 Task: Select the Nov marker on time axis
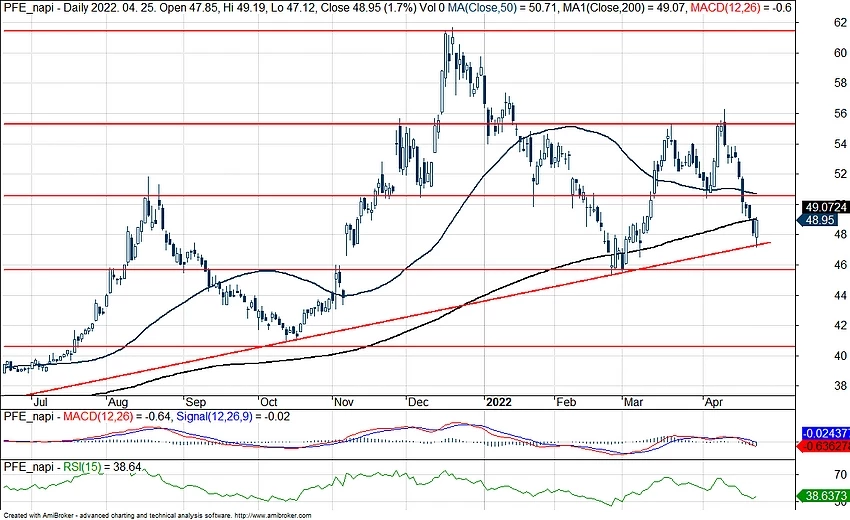pyautogui.click(x=344, y=399)
